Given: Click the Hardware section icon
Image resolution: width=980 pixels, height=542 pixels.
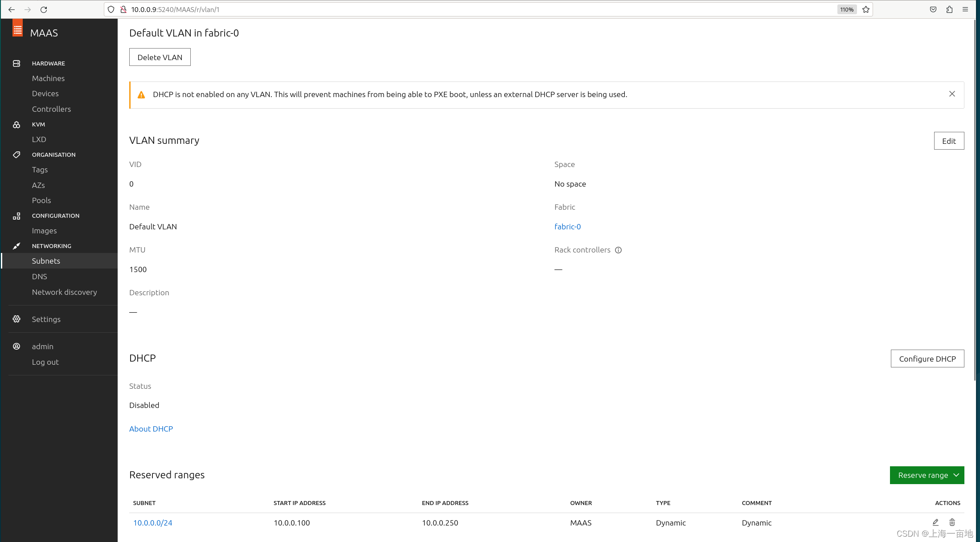Looking at the screenshot, I should pos(16,63).
